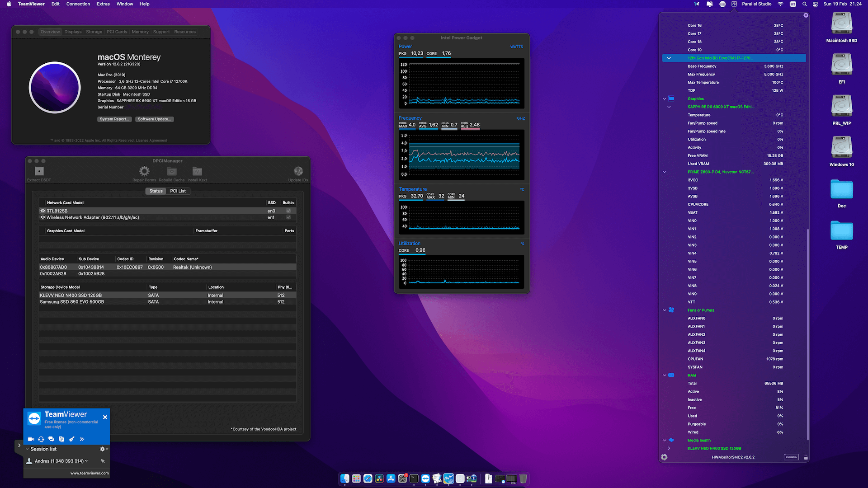
Task: Collapse the 12th Gen Intel Core CPU group
Action: pyautogui.click(x=669, y=58)
